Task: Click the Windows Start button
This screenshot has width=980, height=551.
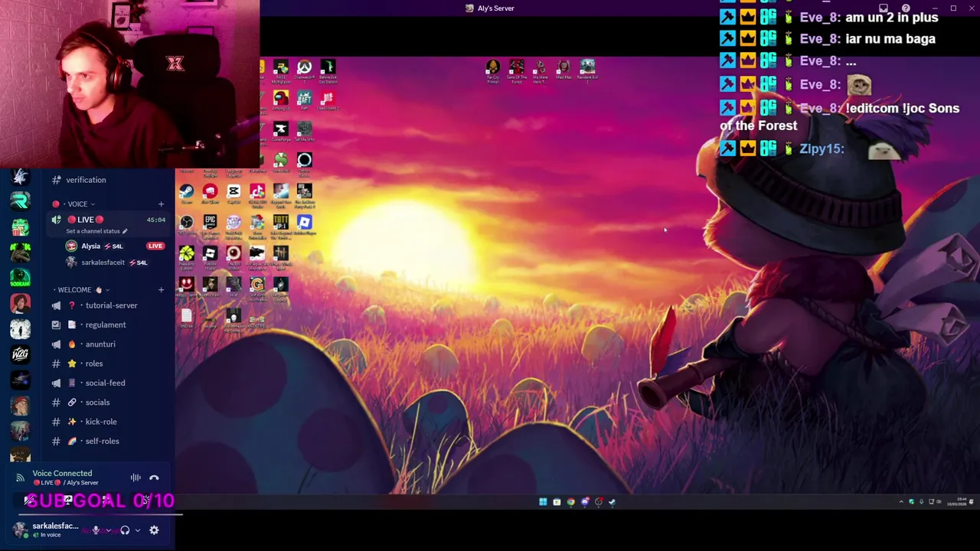Action: (543, 501)
